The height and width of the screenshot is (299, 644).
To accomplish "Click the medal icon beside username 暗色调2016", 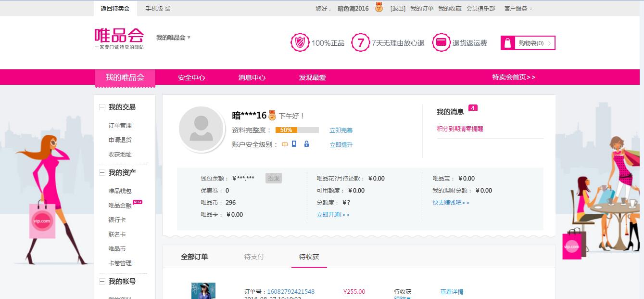I will (x=379, y=8).
